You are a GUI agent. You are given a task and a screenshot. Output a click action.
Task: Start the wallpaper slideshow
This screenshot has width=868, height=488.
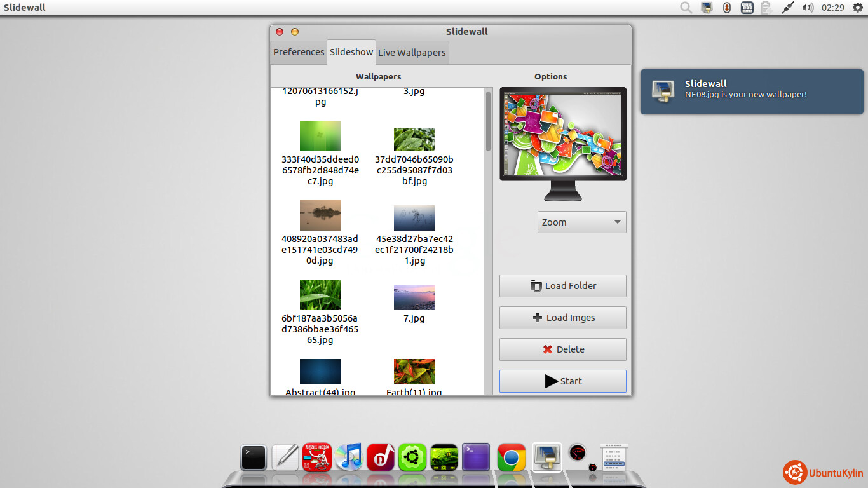click(x=562, y=381)
